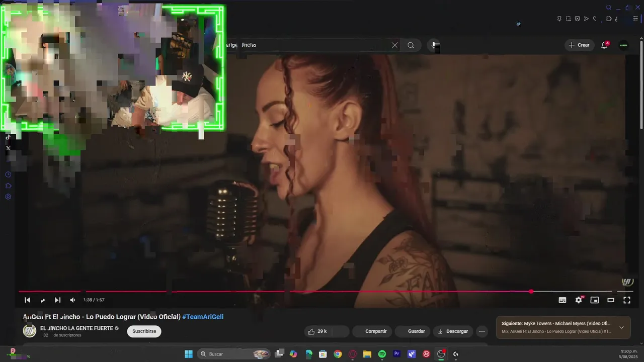Open Google Chrome from taskbar

pos(338,354)
